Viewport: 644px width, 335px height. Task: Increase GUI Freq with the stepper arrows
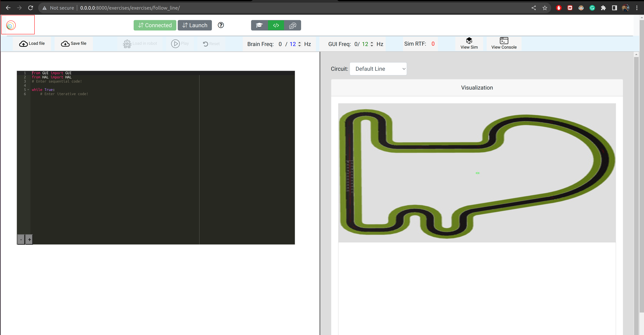[372, 43]
